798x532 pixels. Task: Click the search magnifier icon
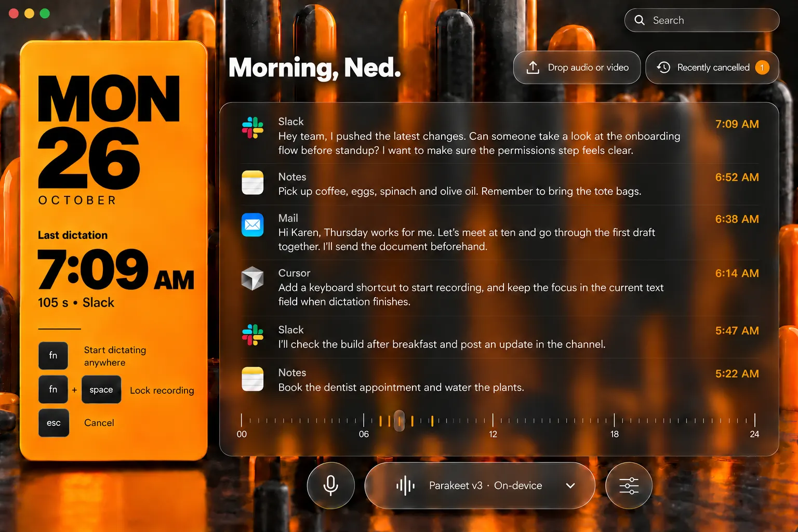point(640,20)
